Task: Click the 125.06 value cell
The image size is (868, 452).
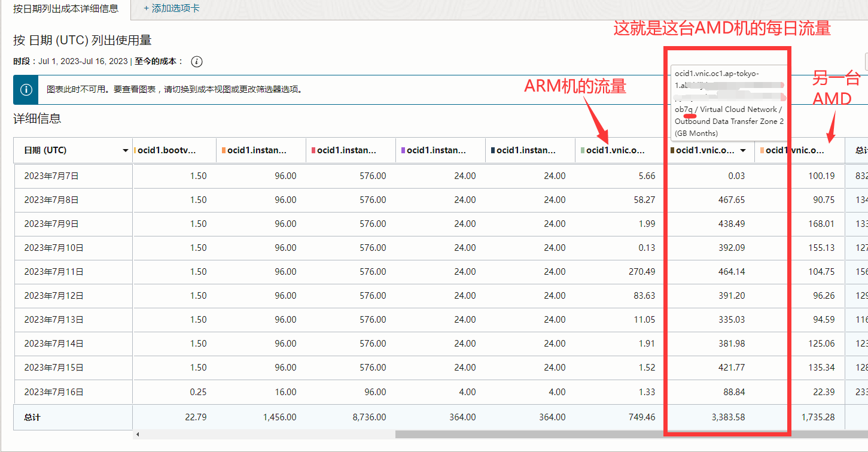Action: pyautogui.click(x=821, y=344)
